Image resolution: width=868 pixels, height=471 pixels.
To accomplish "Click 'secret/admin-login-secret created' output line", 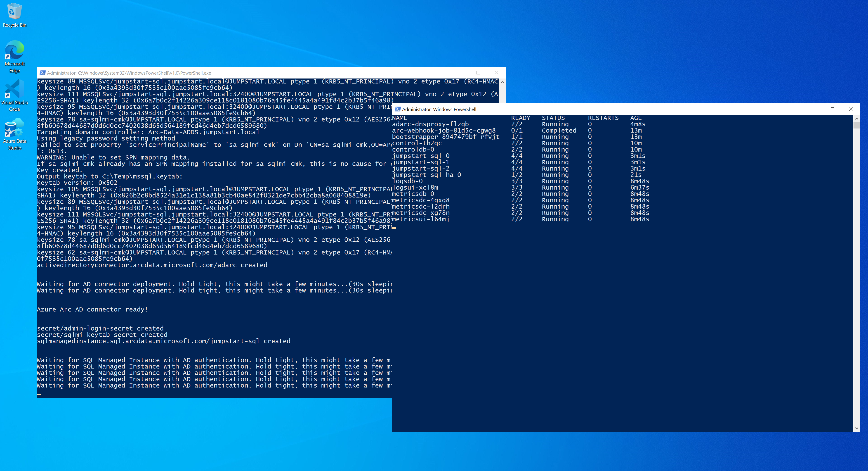I will 100,328.
